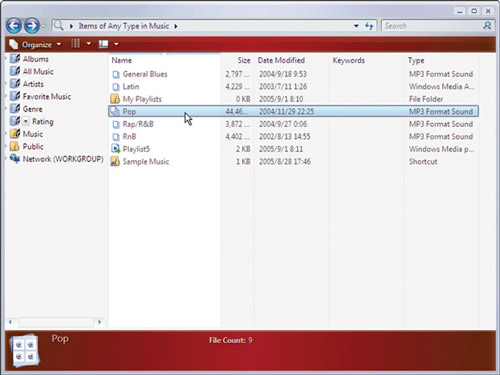Toggle the preview pane layout button
This screenshot has height=375, width=500.
(104, 44)
